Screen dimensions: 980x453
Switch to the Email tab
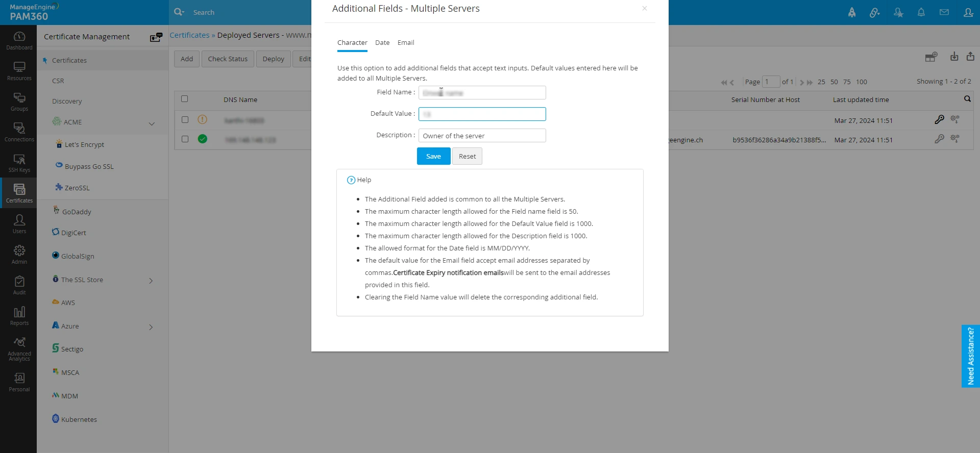[x=406, y=43]
